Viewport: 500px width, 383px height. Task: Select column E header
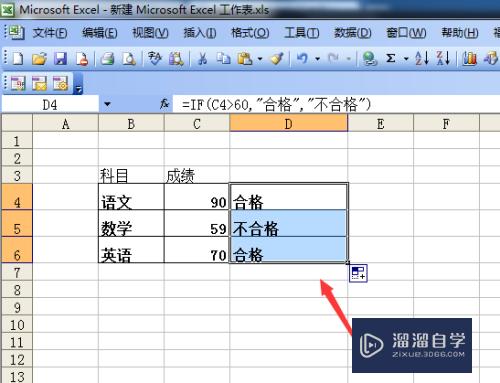381,124
